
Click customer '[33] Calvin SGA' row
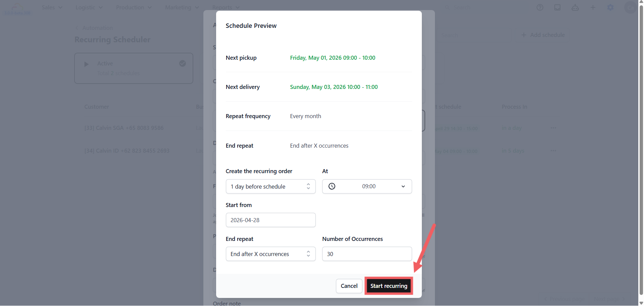point(124,128)
